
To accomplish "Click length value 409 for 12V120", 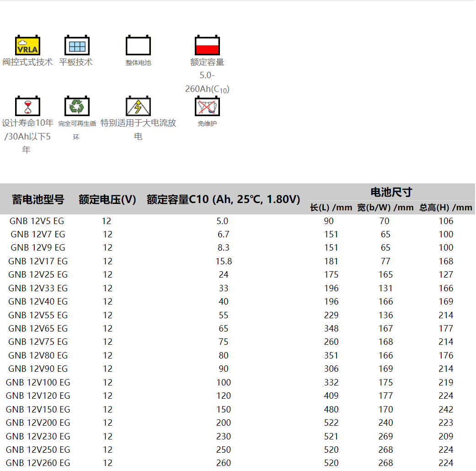I will point(331,396).
